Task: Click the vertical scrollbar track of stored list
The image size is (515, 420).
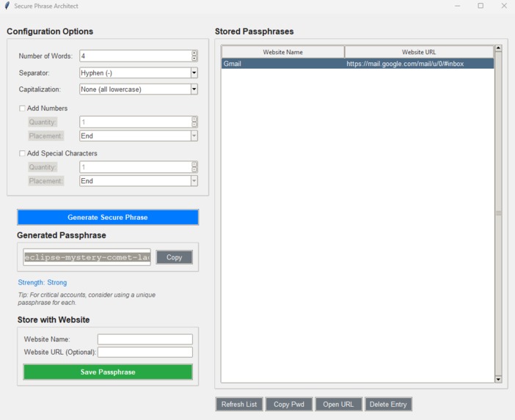Action: click(498, 213)
